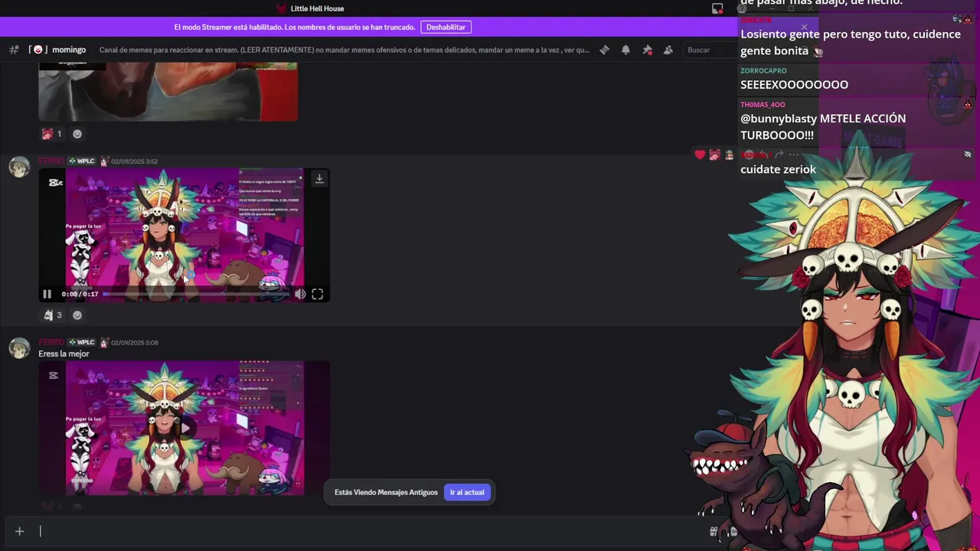Add reaction beside the 1 count
The width and height of the screenshot is (980, 551).
[x=77, y=134]
